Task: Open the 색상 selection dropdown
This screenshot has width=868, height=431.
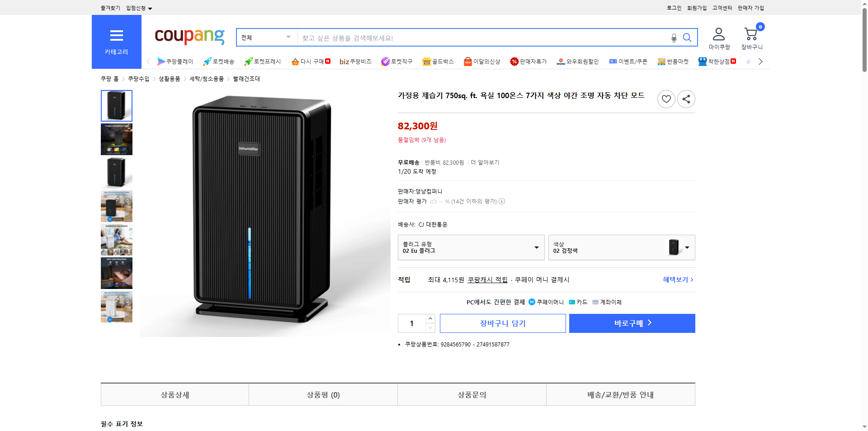Action: coord(686,247)
